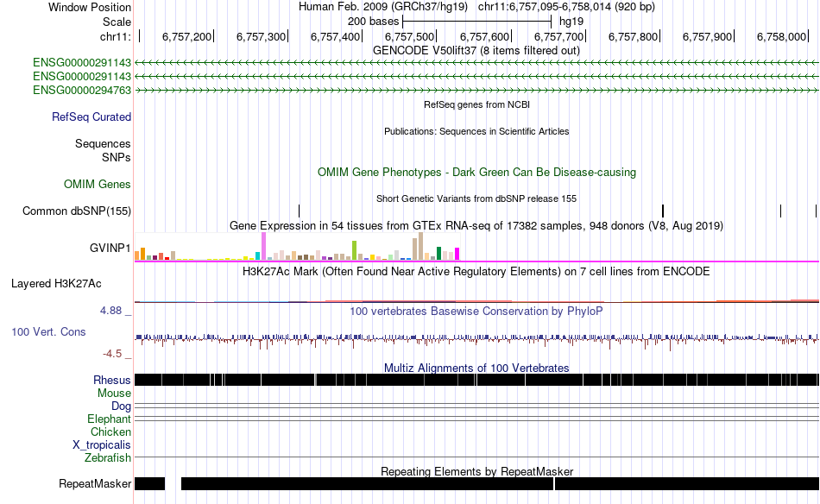Viewport: 820px width, 504px height.
Task: Open the topmost ENSG00000291143 gene label
Action: 82,63
